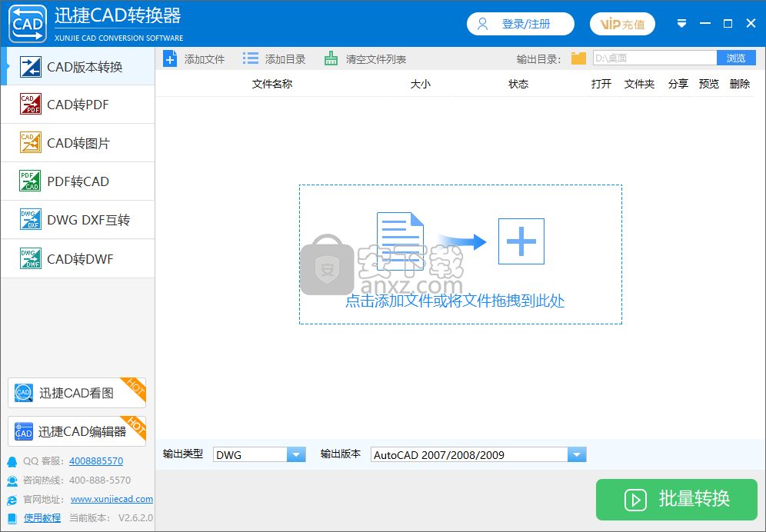Switch to CAD转图片 tab
766x532 pixels.
pyautogui.click(x=78, y=143)
